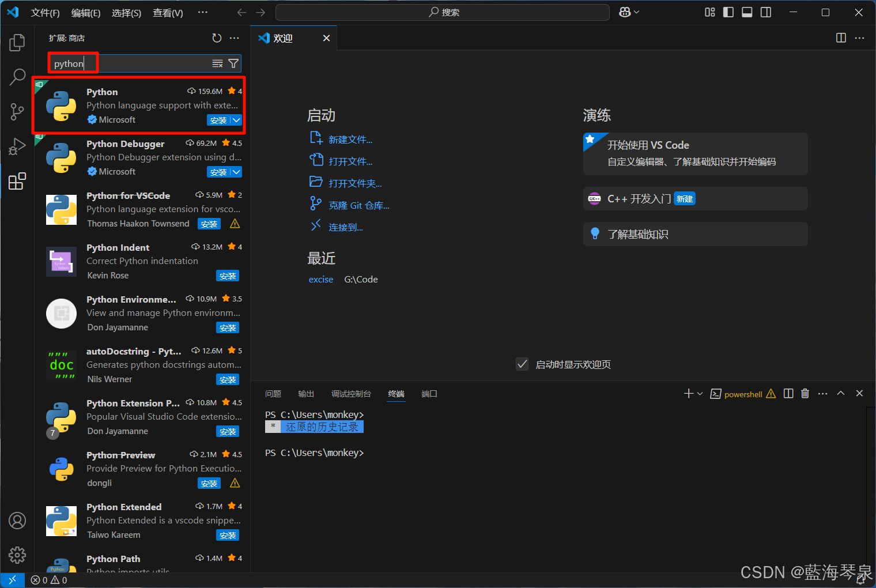Viewport: 876px width, 588px height.
Task: Expand the overflow menu ellipsis in menu bar
Action: [x=203, y=12]
